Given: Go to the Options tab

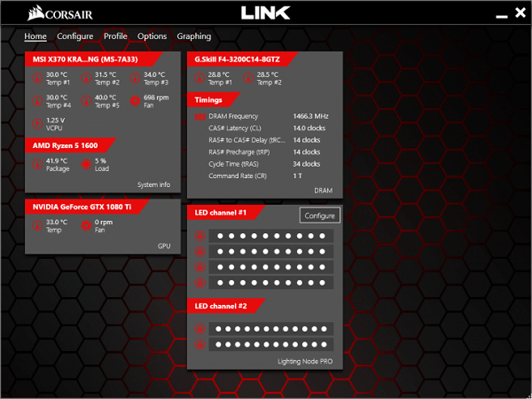Looking at the screenshot, I should tap(152, 36).
